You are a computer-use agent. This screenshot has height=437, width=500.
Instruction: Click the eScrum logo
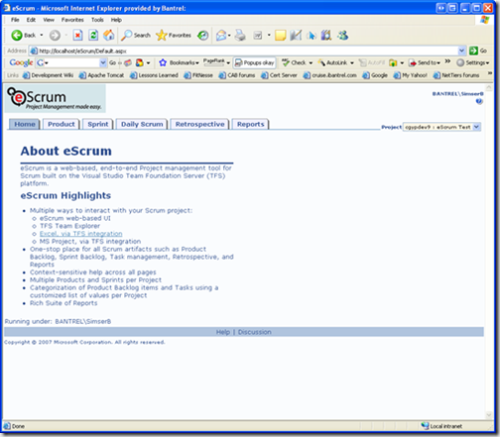[55, 98]
